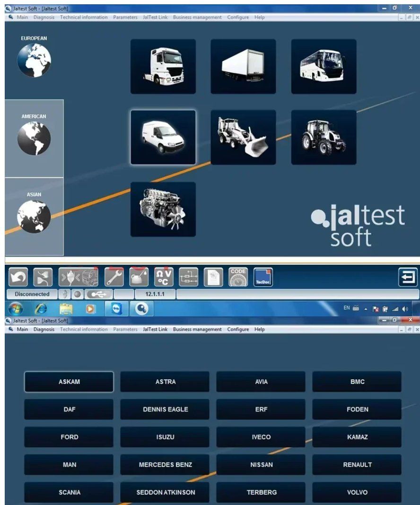Select the European region globe

pos(34,60)
